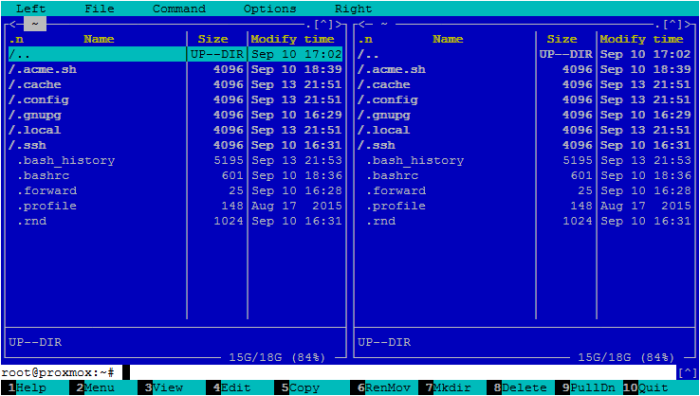
Task: Click 9PullDn function key button
Action: coord(588,388)
